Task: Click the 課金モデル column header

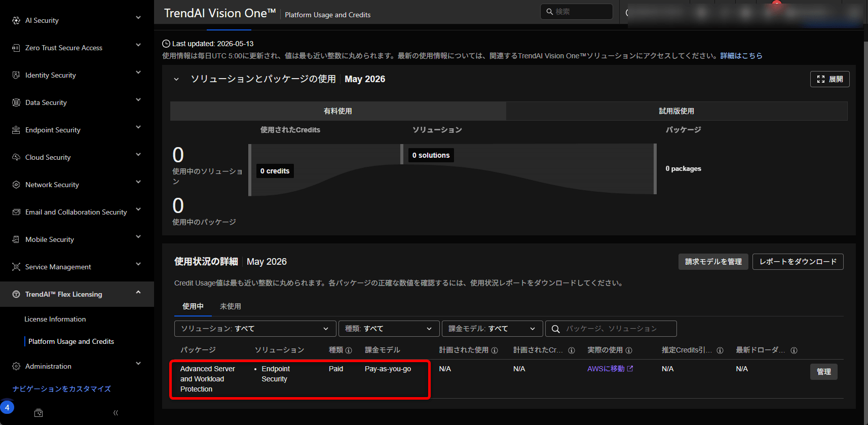Action: pos(383,350)
